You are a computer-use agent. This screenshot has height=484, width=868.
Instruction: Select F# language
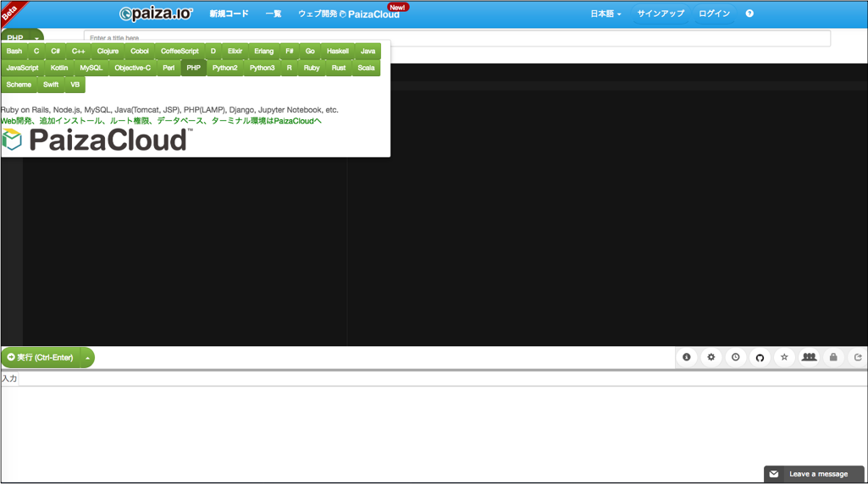click(x=290, y=51)
